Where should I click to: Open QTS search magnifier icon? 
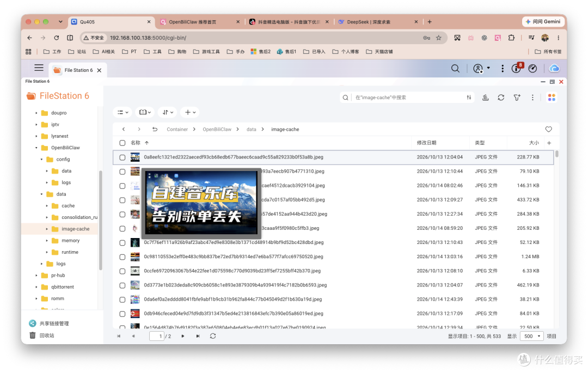click(455, 69)
